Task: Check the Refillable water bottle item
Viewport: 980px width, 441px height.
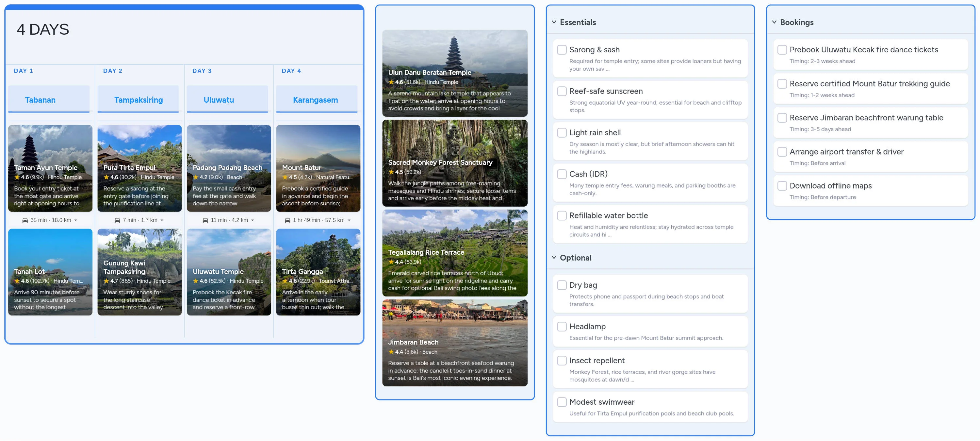Action: coord(562,215)
